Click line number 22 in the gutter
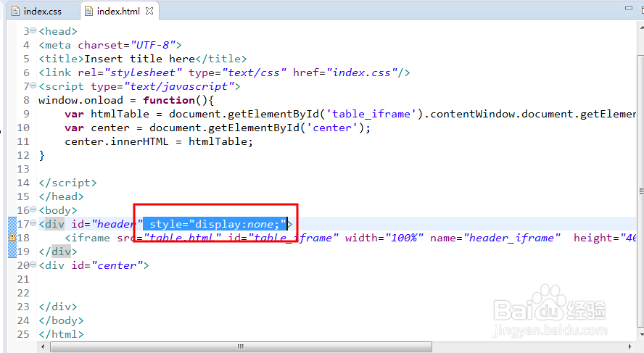 click(23, 293)
